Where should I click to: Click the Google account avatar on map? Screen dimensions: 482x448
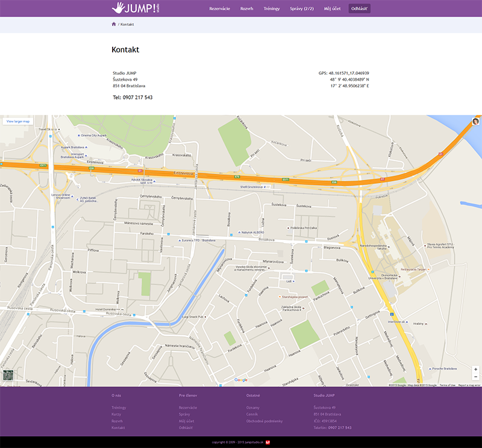pyautogui.click(x=475, y=121)
